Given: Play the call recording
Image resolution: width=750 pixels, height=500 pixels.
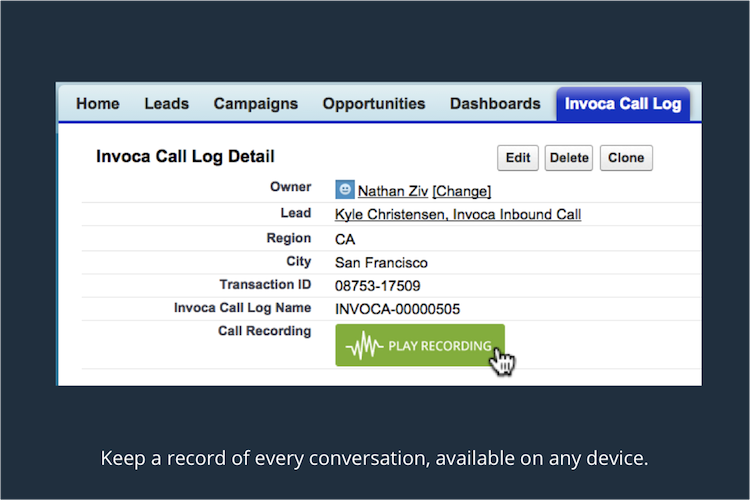Looking at the screenshot, I should (420, 346).
